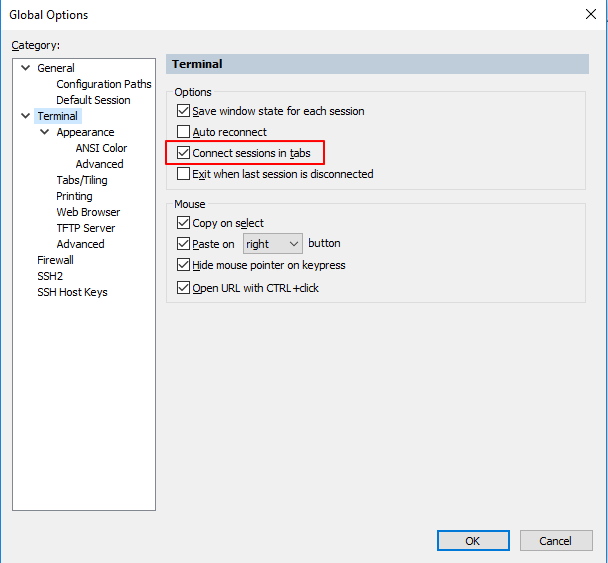Go to Tabs/Tiling settings
Screen dimensions: 608x563
click(82, 180)
